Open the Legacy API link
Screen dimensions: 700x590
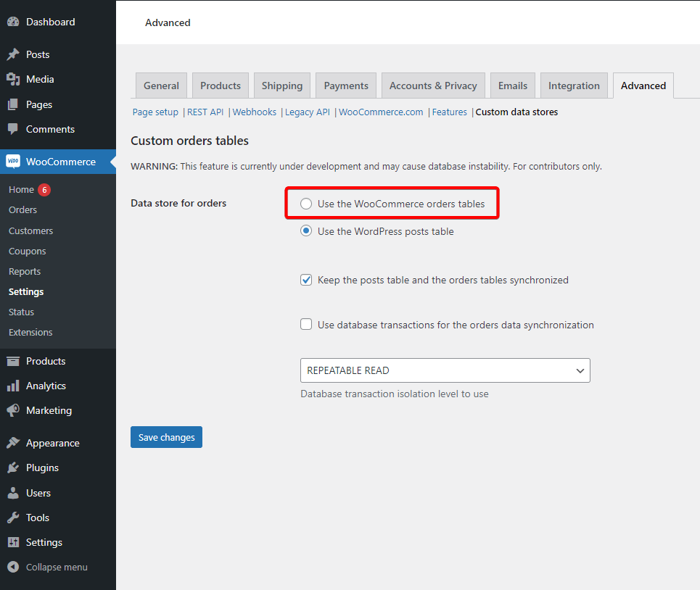308,112
